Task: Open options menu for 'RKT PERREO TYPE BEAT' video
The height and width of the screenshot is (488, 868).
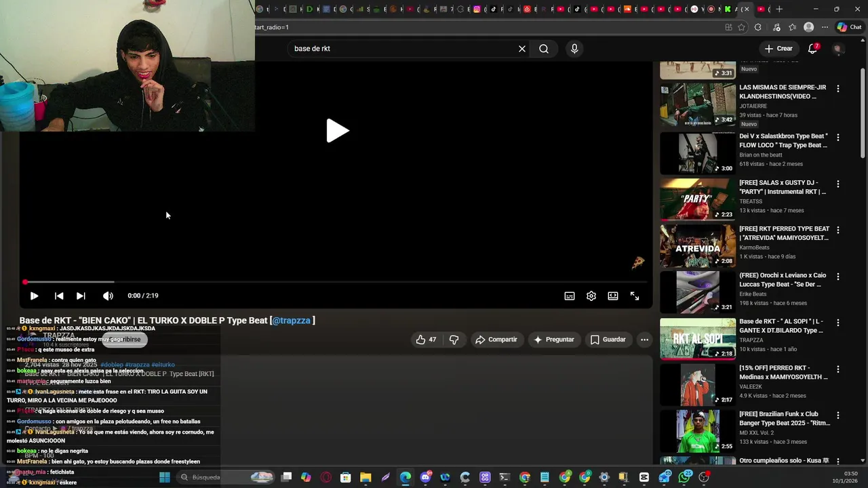Action: point(838,230)
